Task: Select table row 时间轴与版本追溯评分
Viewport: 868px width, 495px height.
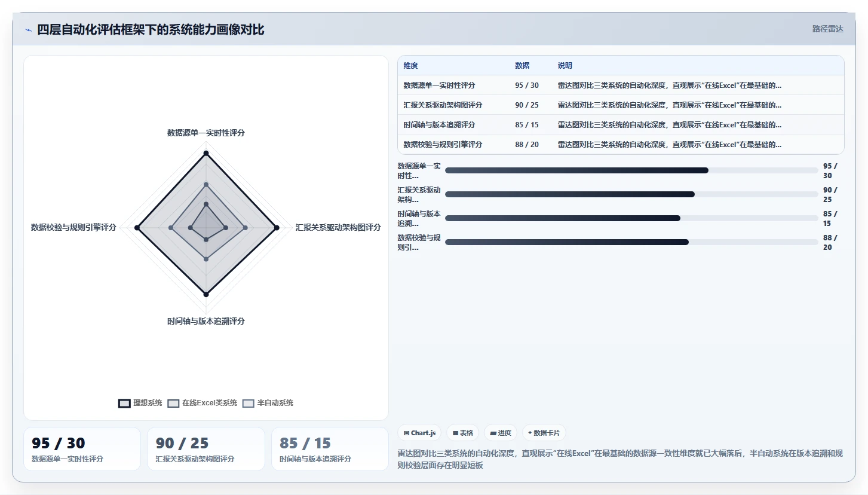Action: coord(621,125)
